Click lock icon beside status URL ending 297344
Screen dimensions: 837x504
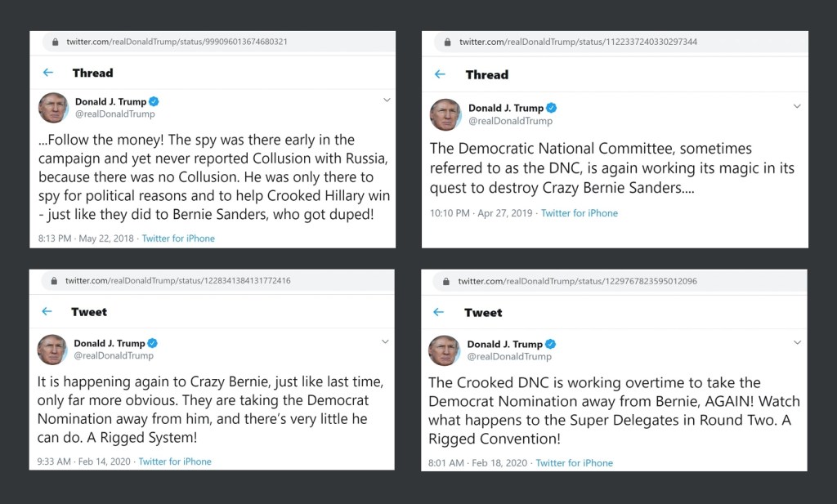click(448, 42)
